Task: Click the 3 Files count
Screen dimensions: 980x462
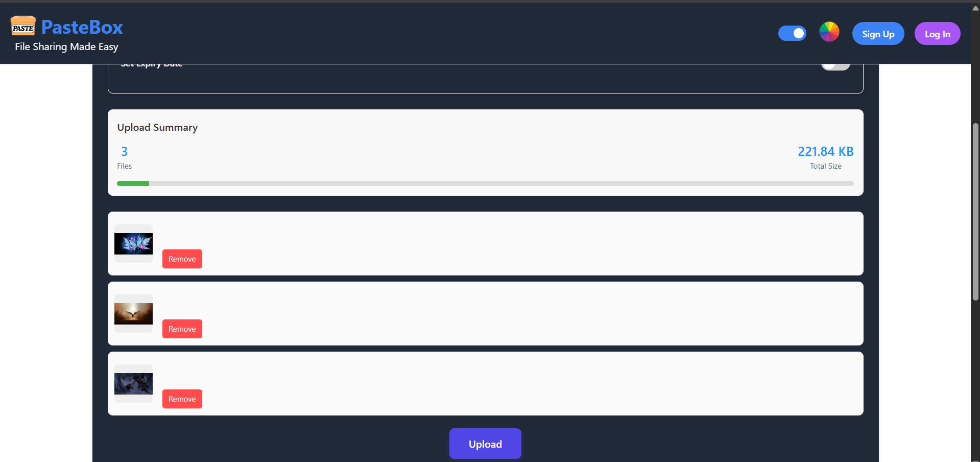Action: (x=124, y=151)
